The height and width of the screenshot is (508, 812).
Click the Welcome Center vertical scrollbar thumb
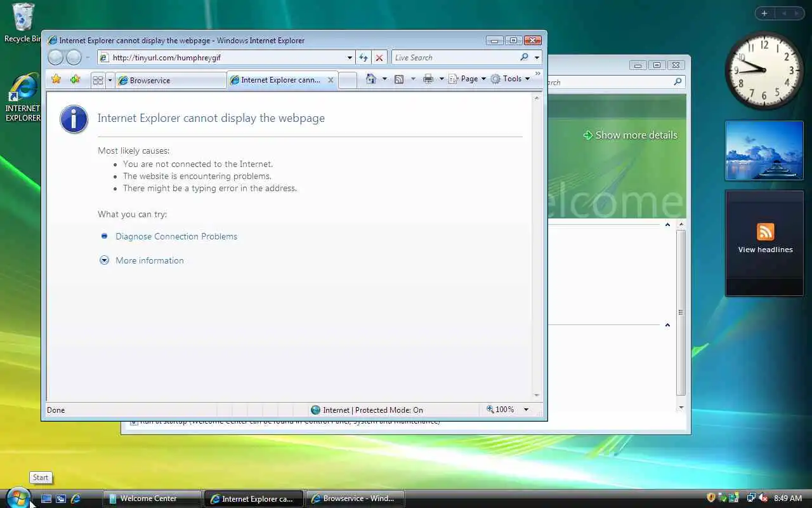click(681, 312)
